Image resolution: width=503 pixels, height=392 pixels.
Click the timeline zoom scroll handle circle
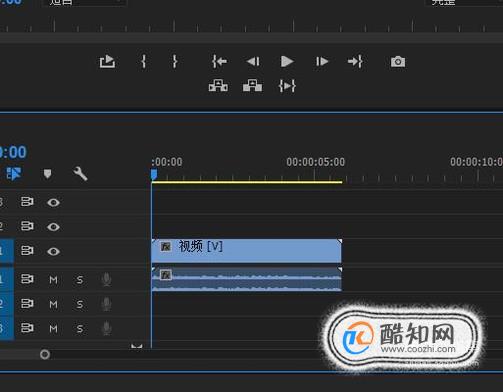[45, 354]
